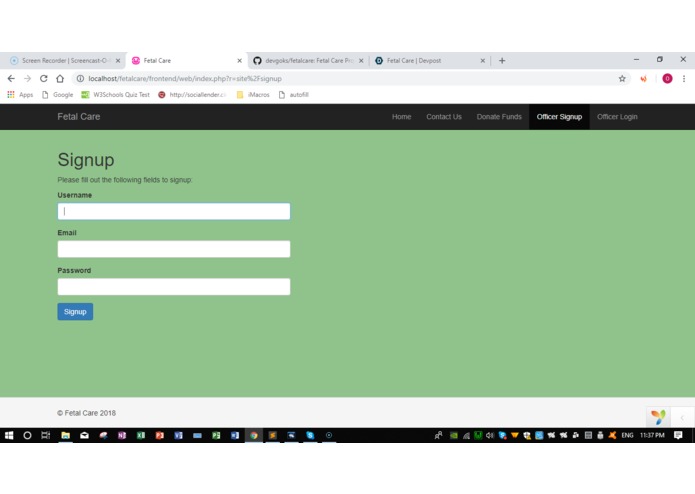This screenshot has height=494, width=695.
Task: Open Project from taskbar
Action: click(x=216, y=436)
